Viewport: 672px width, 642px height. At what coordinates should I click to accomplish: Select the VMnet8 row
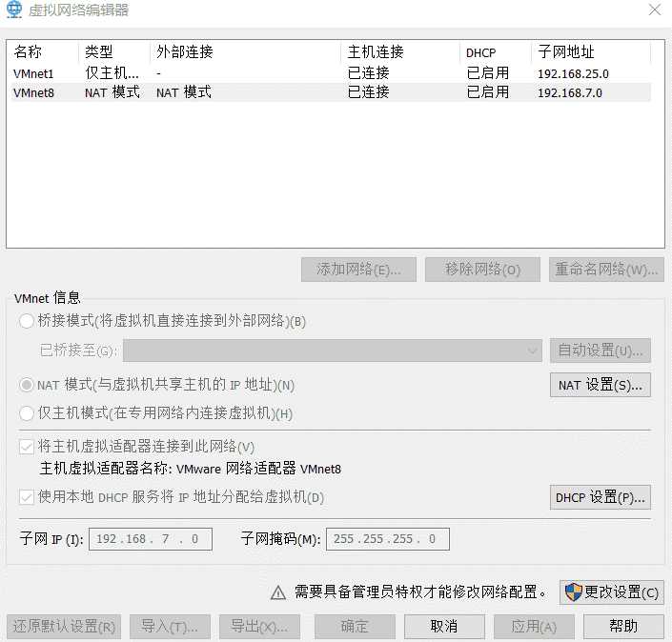coord(331,92)
